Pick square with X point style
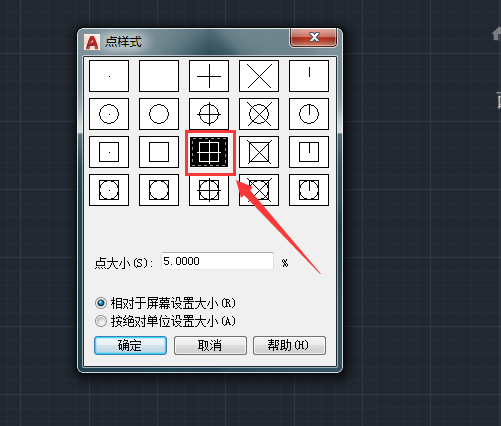Viewport: 501px width, 426px height. tap(259, 152)
